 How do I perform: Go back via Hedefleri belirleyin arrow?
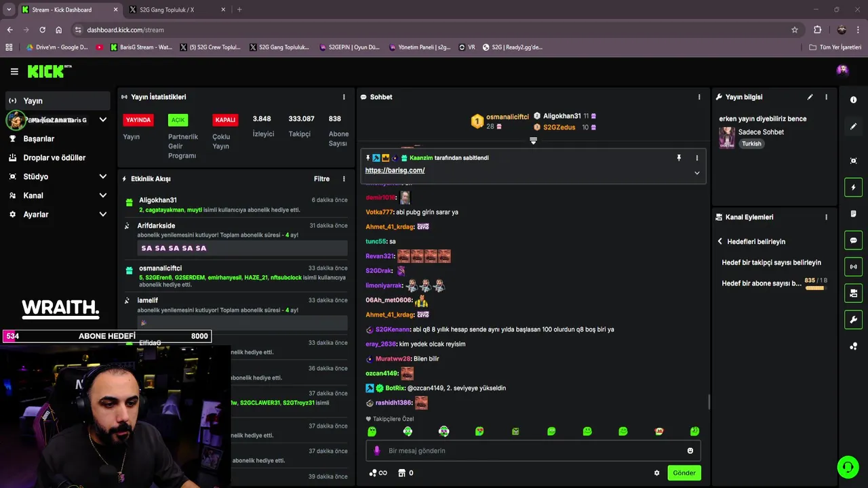click(x=719, y=241)
